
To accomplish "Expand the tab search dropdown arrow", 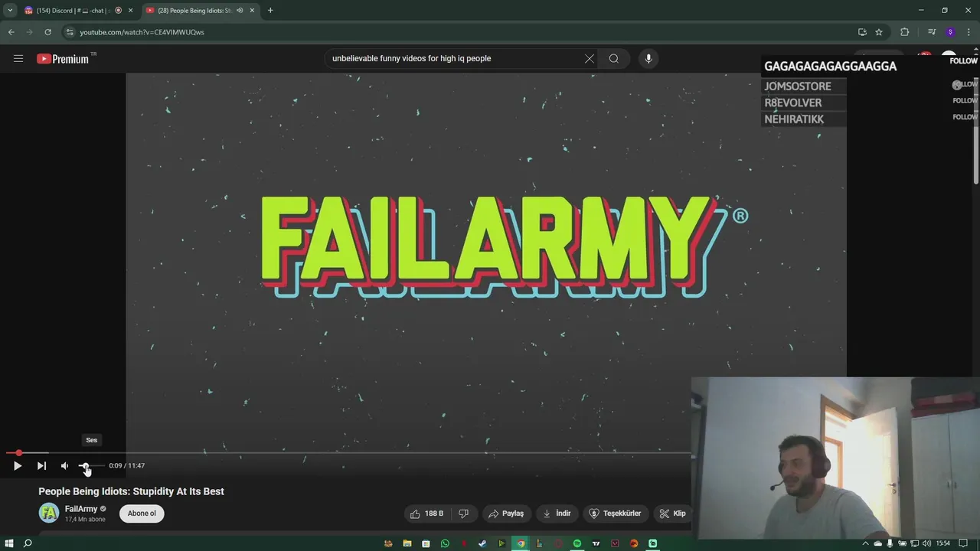I will point(10,11).
